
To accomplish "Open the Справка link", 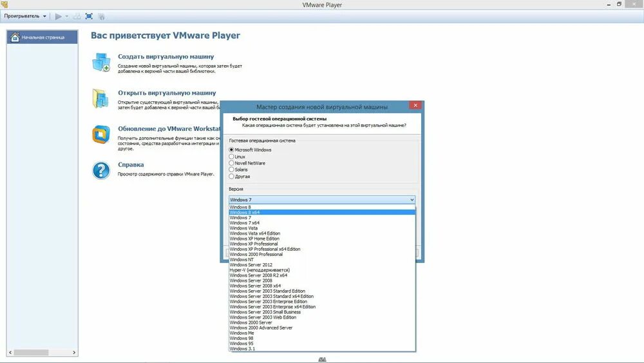I will pyautogui.click(x=131, y=164).
